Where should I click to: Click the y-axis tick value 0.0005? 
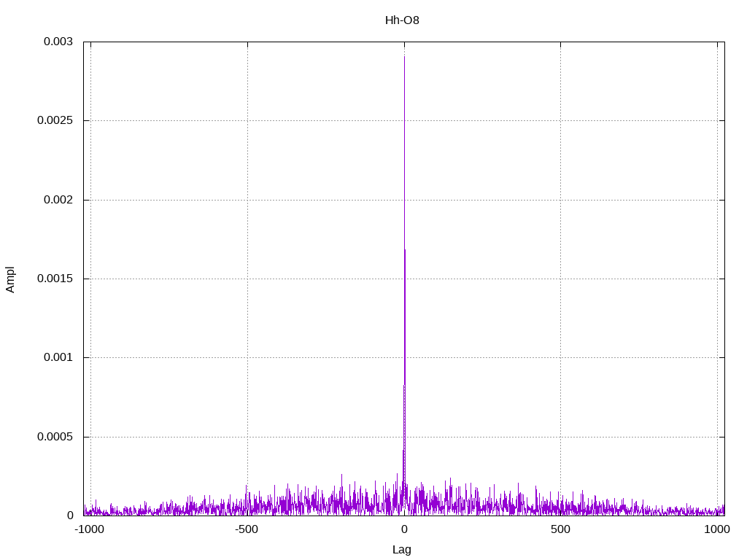pos(55,437)
